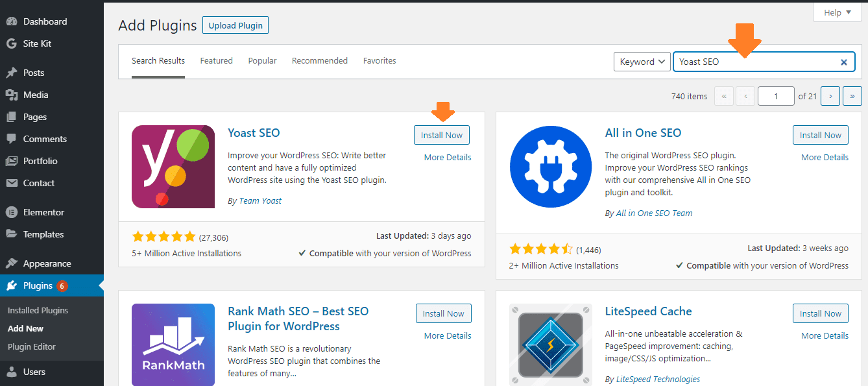Click the Portfolio icon in sidebar
The height and width of the screenshot is (386, 868).
(x=11, y=161)
